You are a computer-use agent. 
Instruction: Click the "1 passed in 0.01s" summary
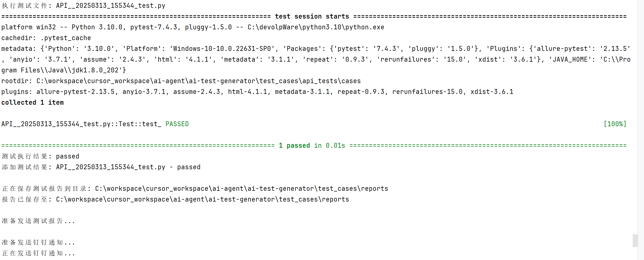312,145
